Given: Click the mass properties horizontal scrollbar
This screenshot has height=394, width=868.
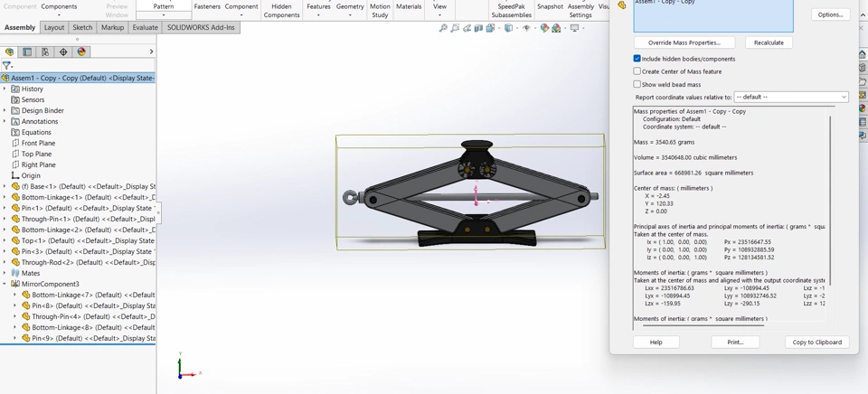Looking at the screenshot, I should (x=703, y=324).
